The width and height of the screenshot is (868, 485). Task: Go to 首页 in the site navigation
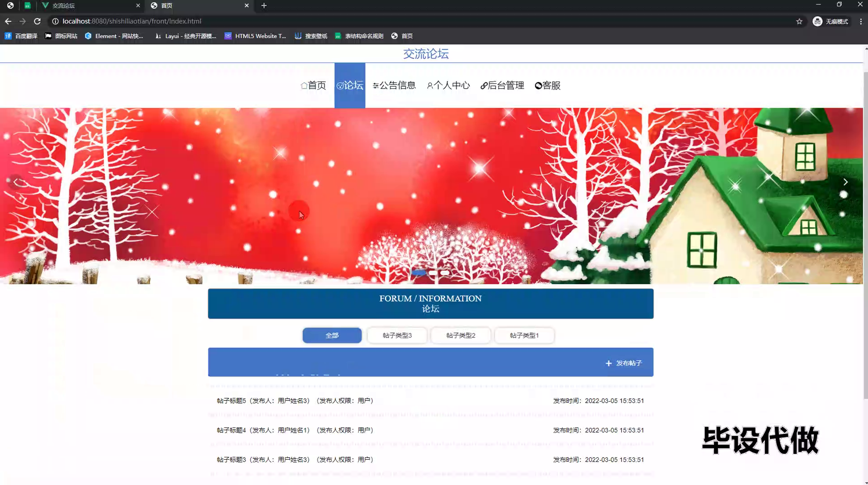[x=313, y=86]
